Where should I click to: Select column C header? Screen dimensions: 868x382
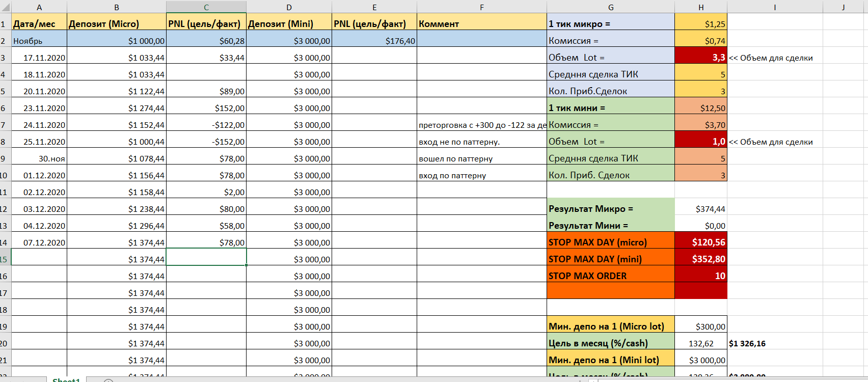[x=206, y=7]
